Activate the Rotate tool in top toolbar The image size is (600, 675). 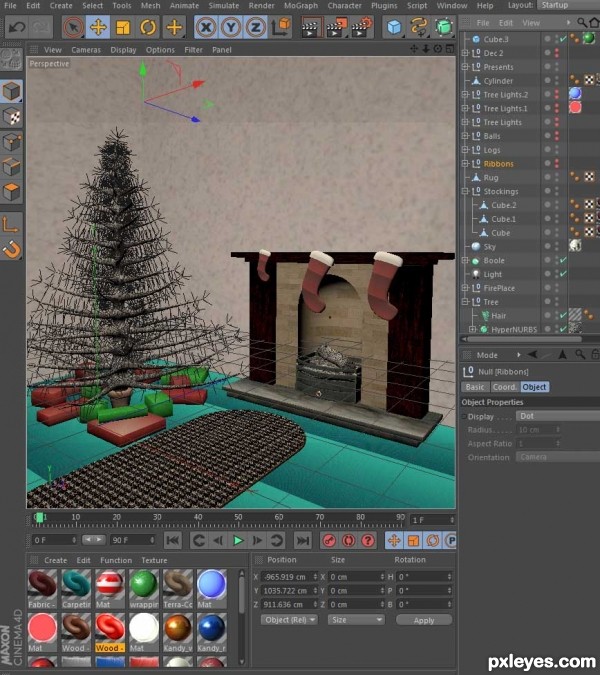pyautogui.click(x=148, y=28)
